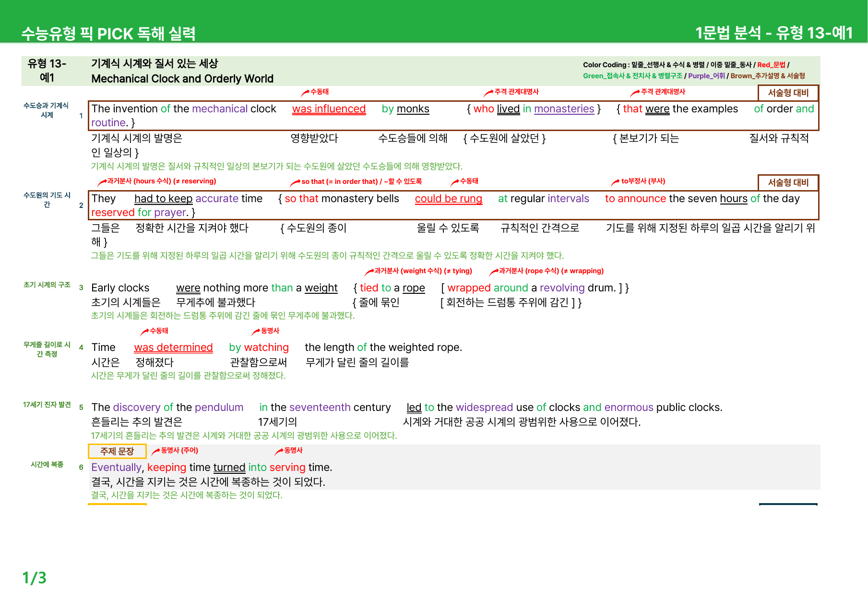This screenshot has height=614, width=868.
Task: Click the annotation '과거분사 (rope 수식)'
Action: click(x=529, y=271)
